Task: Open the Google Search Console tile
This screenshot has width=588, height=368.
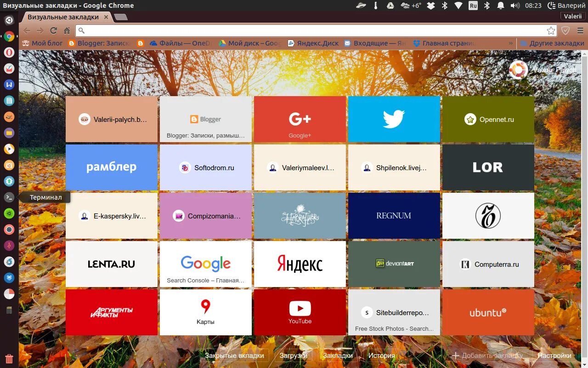Action: (x=205, y=264)
